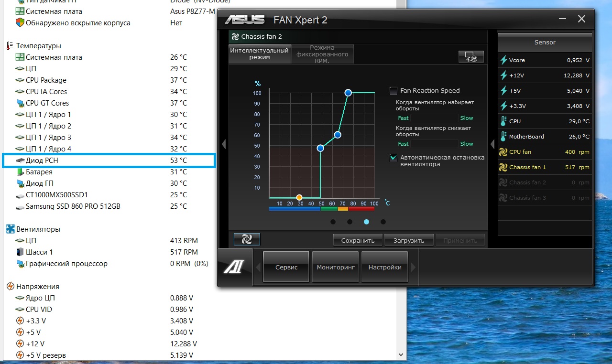Select the CPU VID voltage row
612x364 pixels.
click(109, 310)
